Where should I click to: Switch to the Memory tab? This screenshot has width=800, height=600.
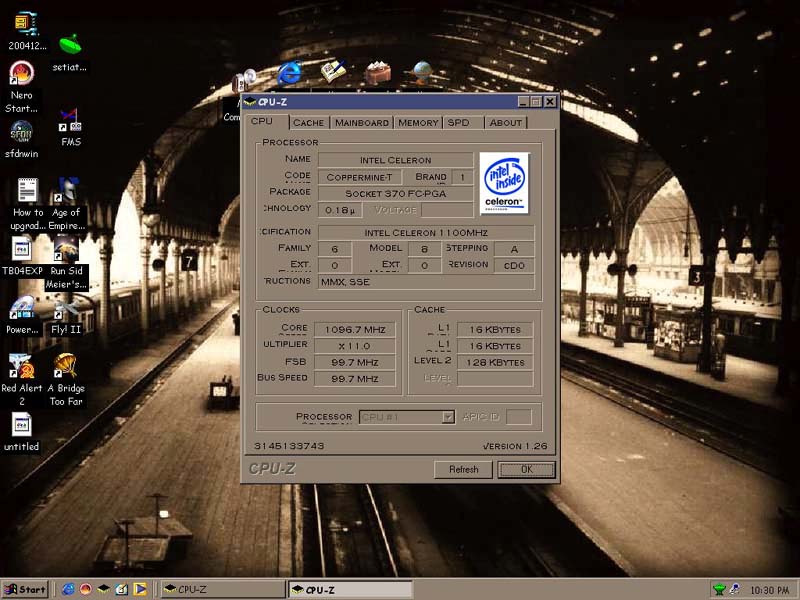coord(417,122)
